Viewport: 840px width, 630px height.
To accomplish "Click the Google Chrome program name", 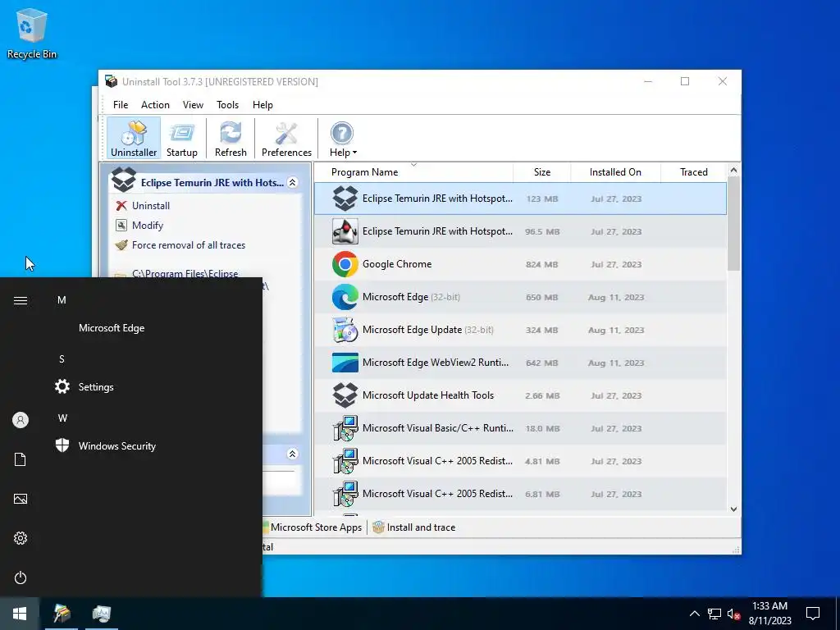I will coord(397,264).
